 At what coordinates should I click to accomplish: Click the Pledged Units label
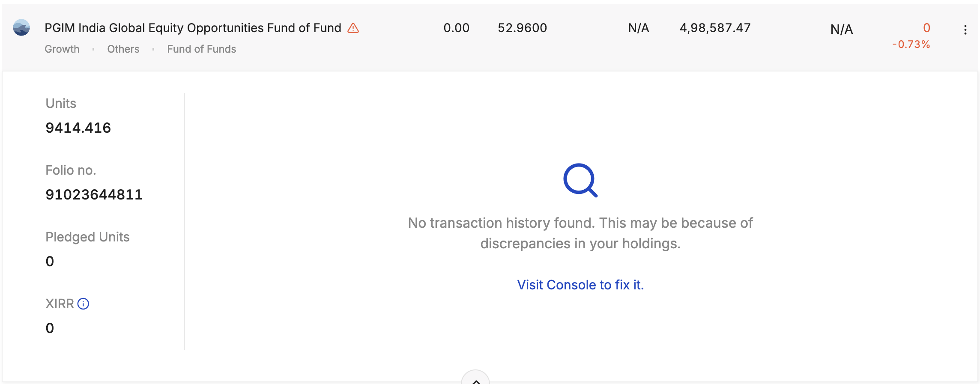[87, 237]
